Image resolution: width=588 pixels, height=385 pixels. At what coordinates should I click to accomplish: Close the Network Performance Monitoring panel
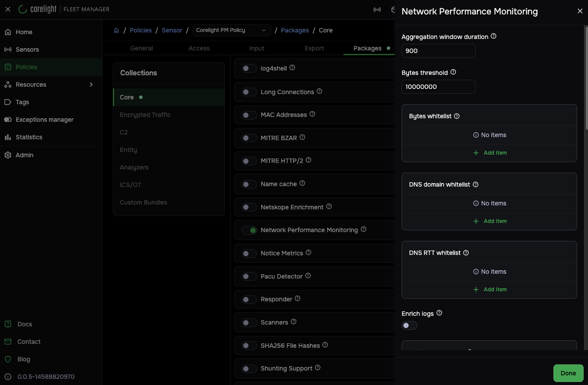[580, 11]
